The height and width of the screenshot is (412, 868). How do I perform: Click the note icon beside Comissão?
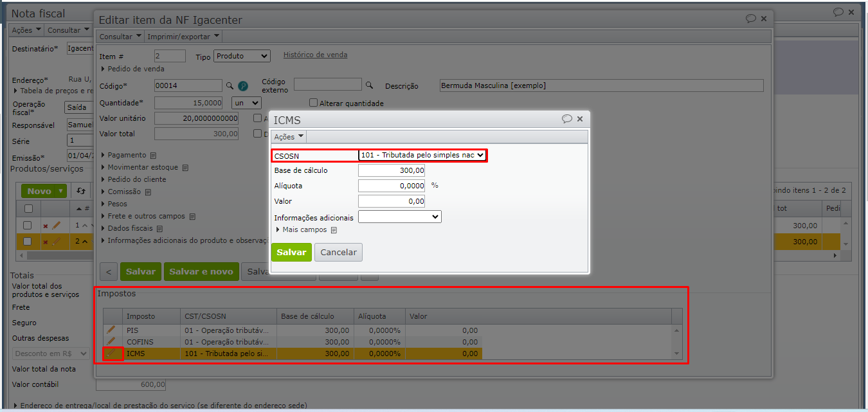148,192
